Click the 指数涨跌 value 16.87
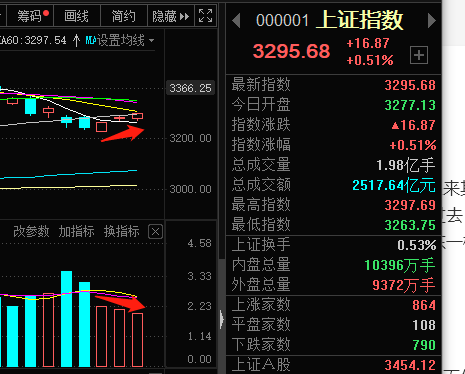Viewport: 465px width, 374px height. click(413, 125)
